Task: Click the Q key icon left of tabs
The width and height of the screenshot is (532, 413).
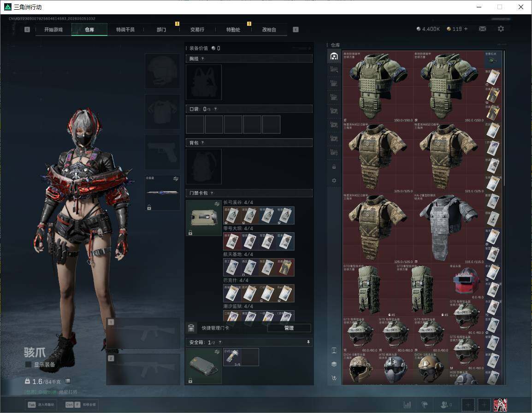Action: tap(27, 29)
